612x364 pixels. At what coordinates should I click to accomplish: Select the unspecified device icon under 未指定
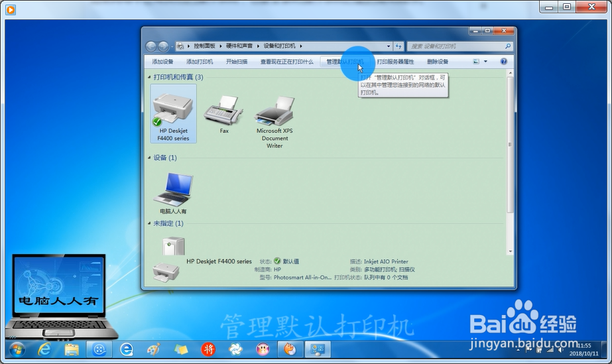click(x=173, y=246)
